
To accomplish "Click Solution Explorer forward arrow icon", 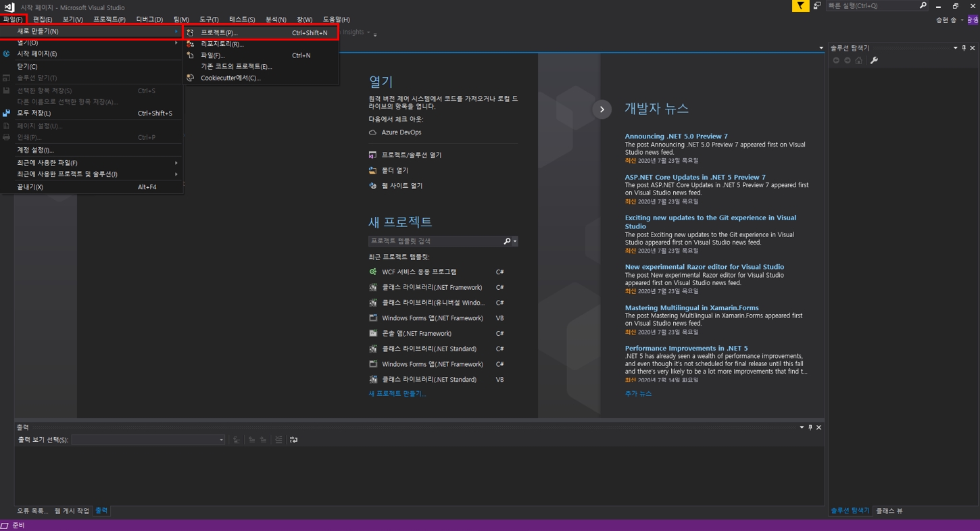I will [848, 60].
